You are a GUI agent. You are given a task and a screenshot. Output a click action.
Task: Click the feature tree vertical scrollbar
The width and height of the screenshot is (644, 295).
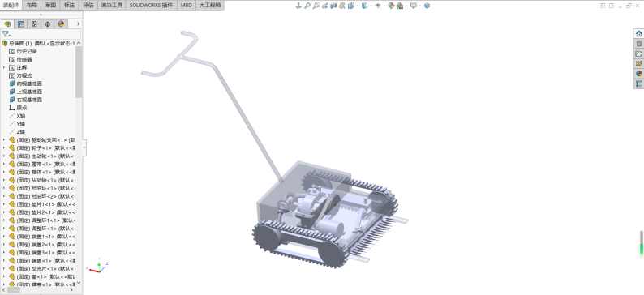[x=79, y=72]
